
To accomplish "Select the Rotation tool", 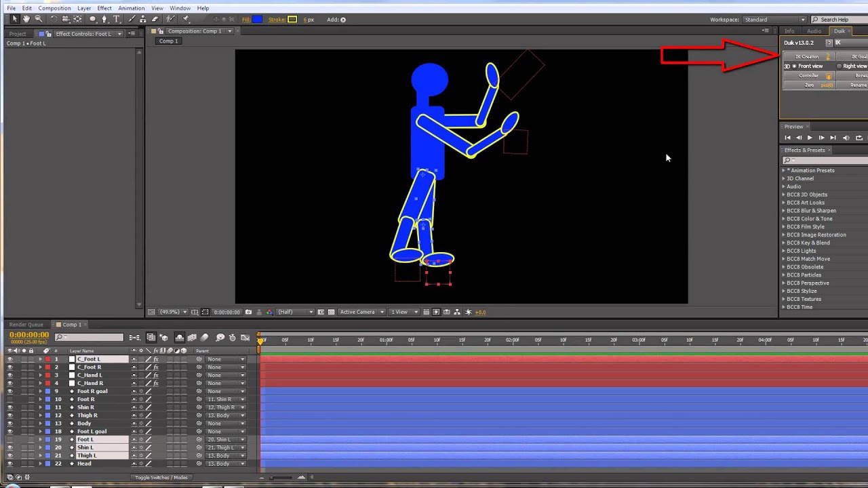I will click(54, 20).
